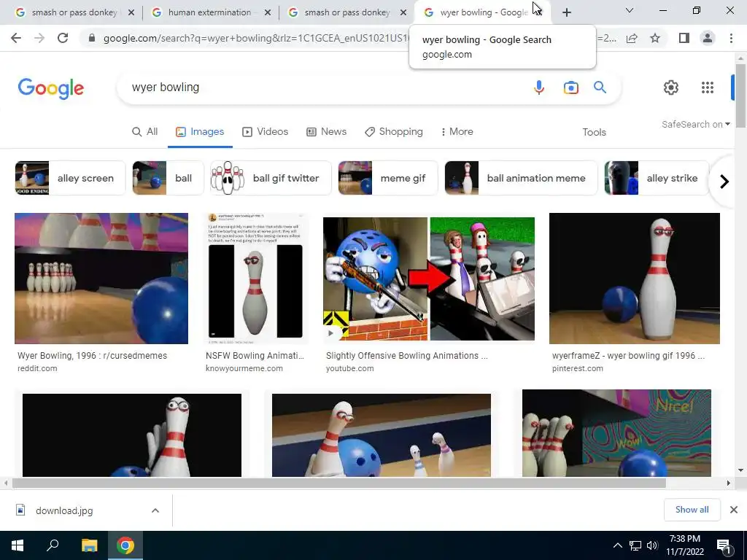This screenshot has width=747, height=560.
Task: Open the Chrome three-dot menu
Action: (731, 38)
